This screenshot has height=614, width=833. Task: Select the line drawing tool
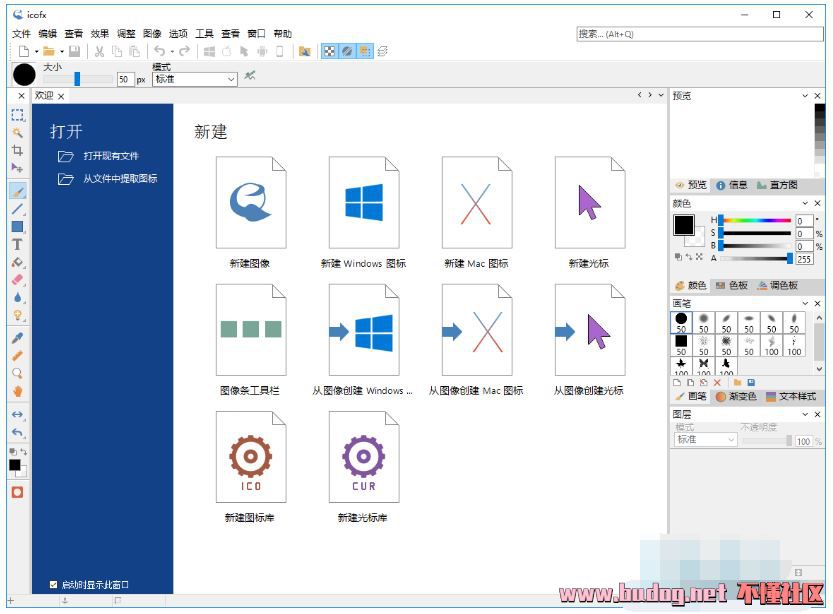click(18, 209)
